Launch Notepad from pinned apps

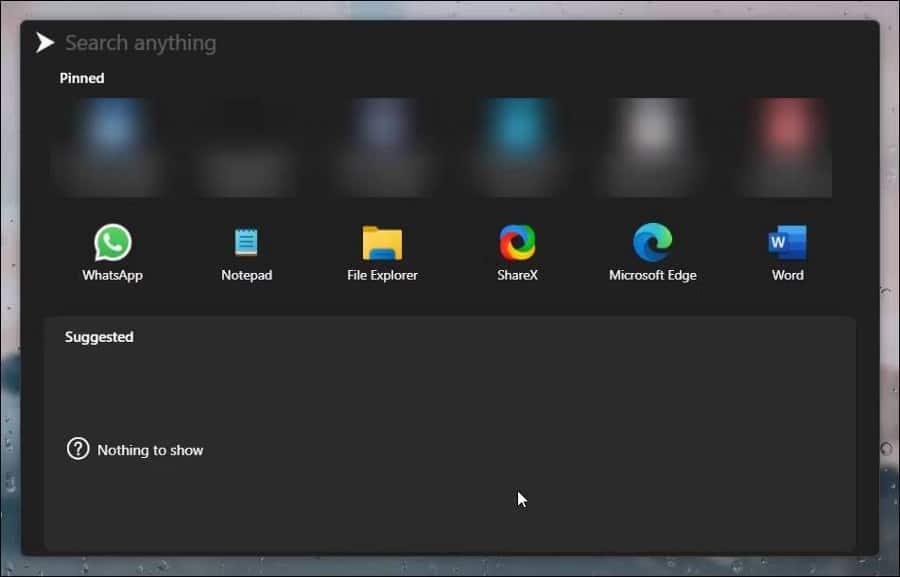point(247,253)
